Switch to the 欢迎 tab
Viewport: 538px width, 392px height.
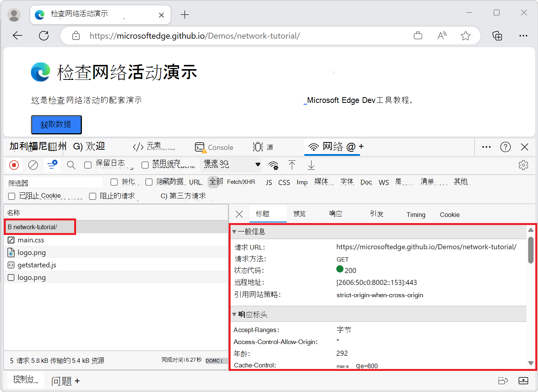click(89, 146)
